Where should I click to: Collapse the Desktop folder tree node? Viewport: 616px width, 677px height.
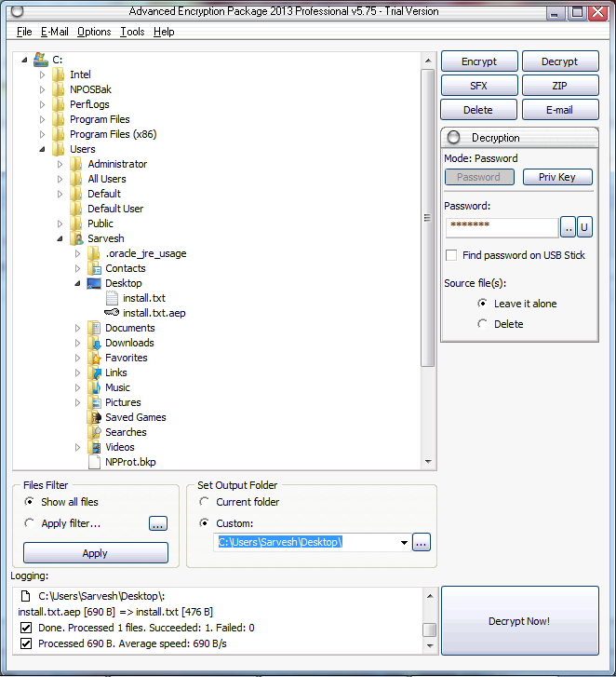pyautogui.click(x=78, y=283)
